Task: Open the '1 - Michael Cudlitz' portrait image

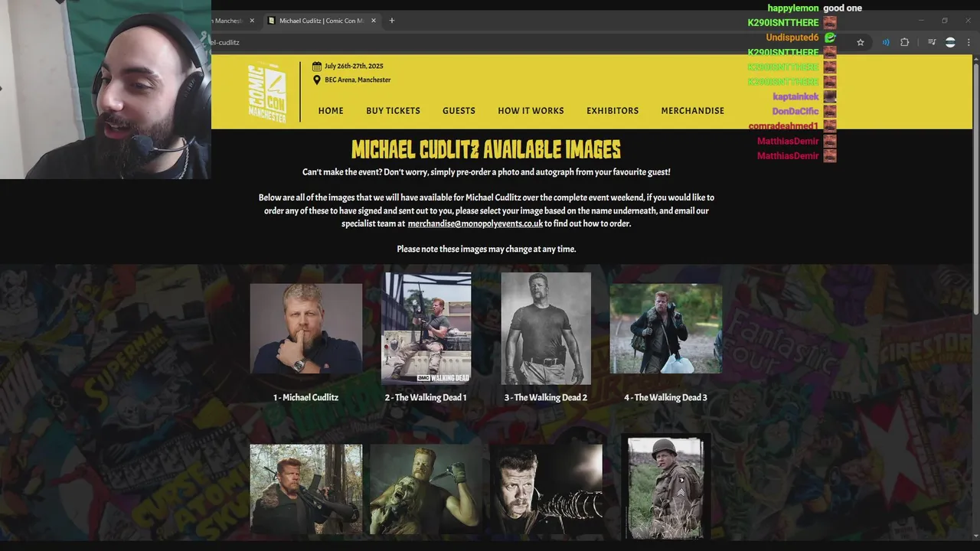Action: 306,328
